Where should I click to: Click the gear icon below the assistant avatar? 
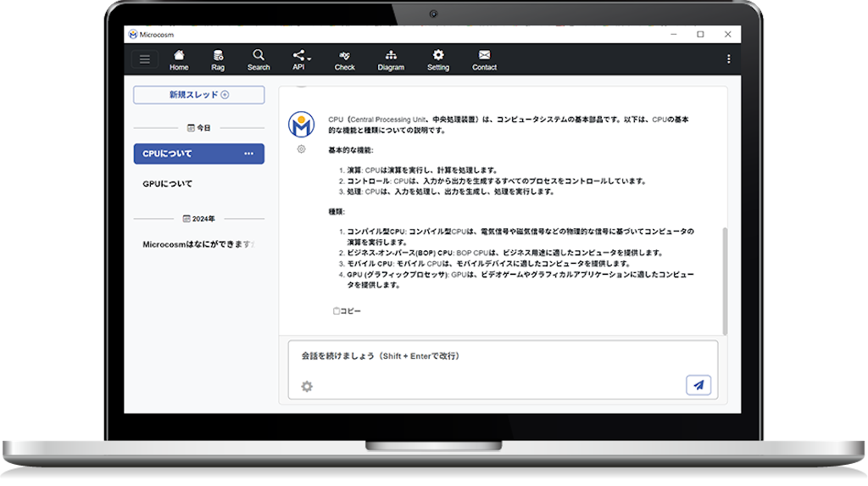coord(301,149)
